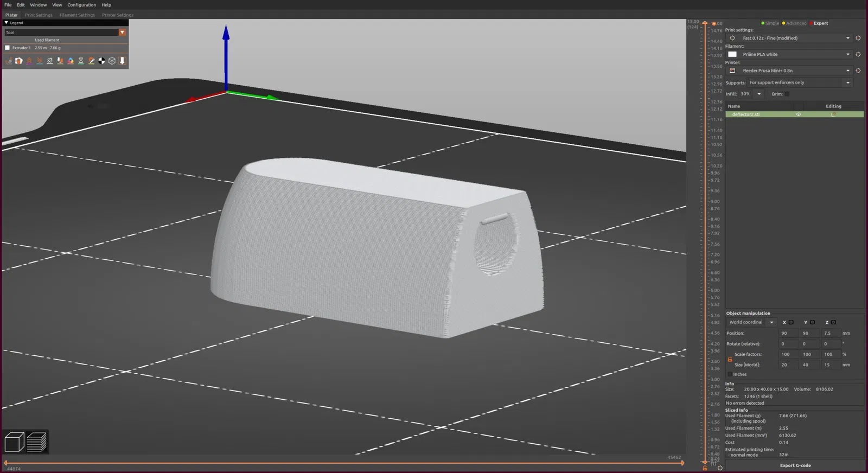This screenshot has width=868, height=473.
Task: Toggle retractions icon with up chevrons
Action: (29, 61)
